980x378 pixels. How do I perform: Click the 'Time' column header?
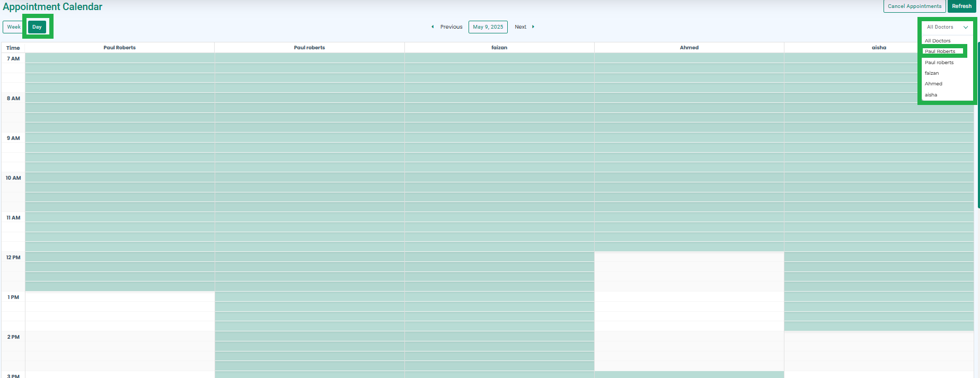pyautogui.click(x=13, y=48)
